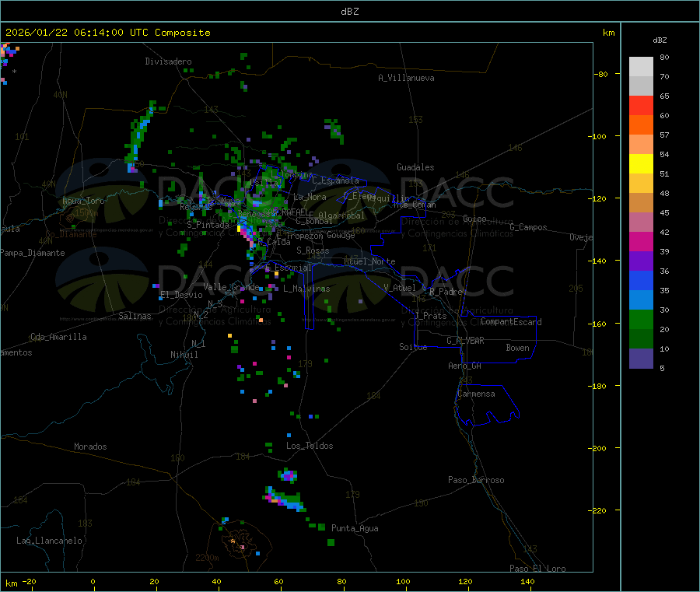Select the royal blue 35-36 dBZ legend band

click(641, 280)
